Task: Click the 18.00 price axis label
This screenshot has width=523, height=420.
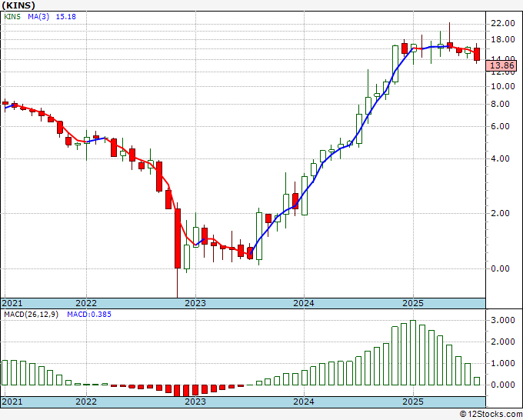Action: click(x=503, y=39)
